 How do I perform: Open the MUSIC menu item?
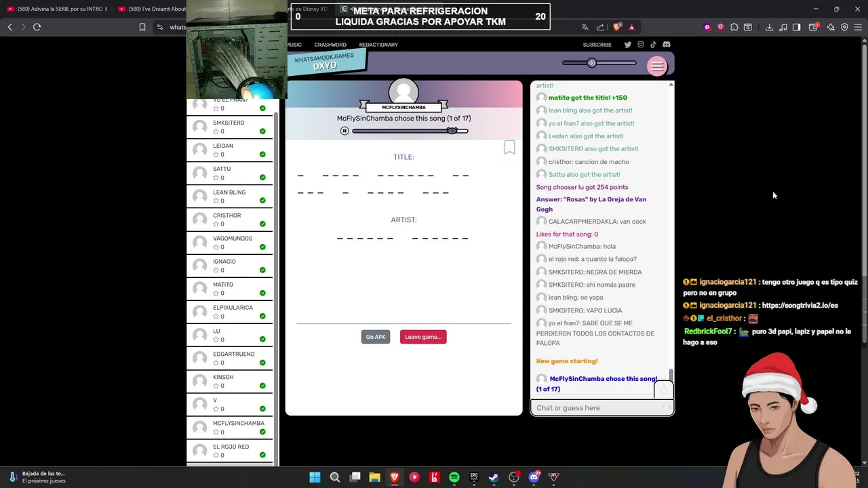coord(294,45)
